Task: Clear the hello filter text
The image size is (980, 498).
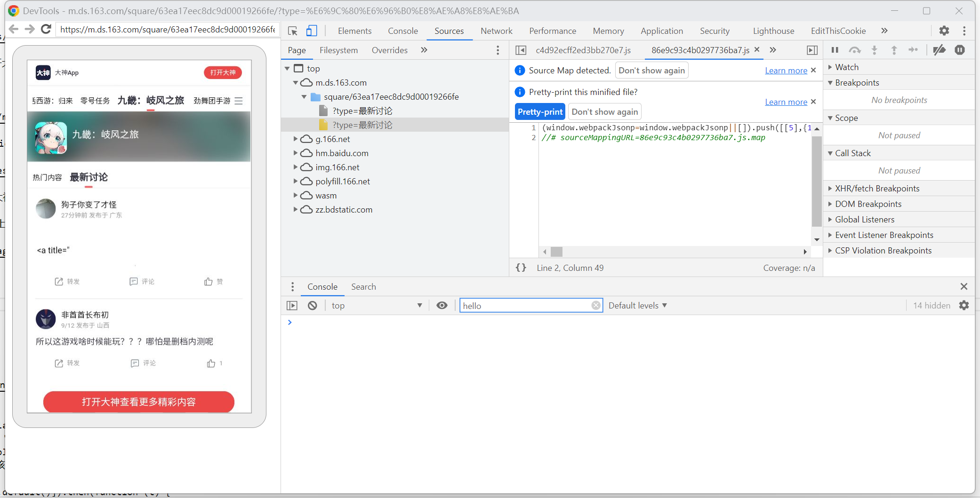Action: [x=596, y=306]
